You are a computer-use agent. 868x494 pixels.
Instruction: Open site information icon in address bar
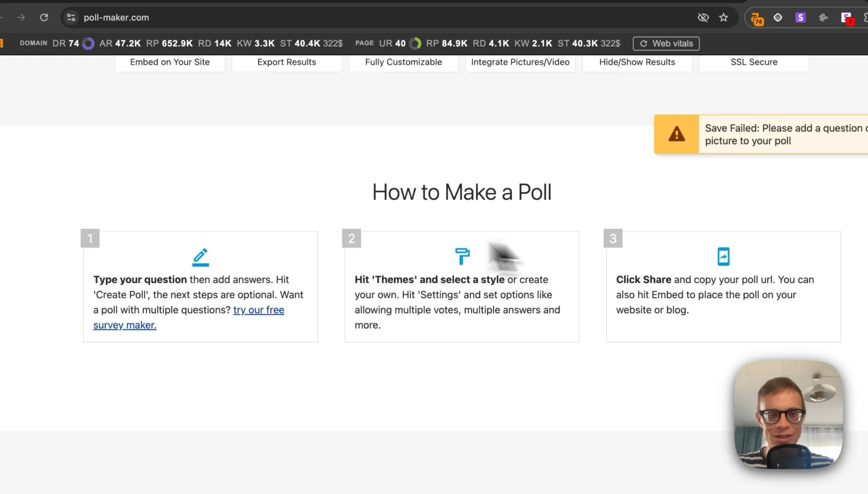[x=71, y=17]
